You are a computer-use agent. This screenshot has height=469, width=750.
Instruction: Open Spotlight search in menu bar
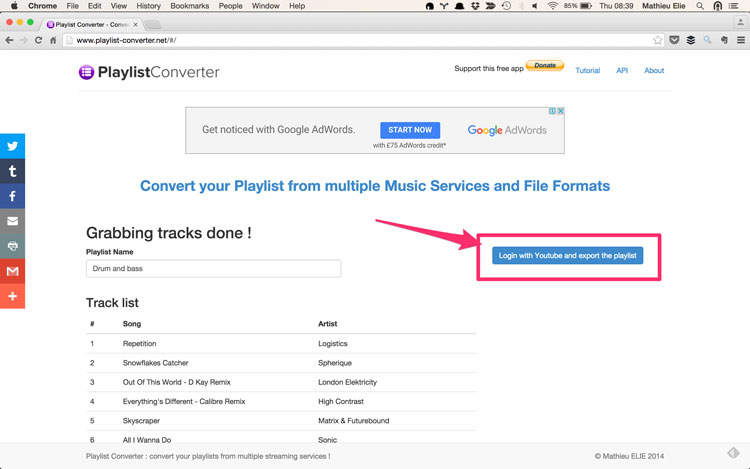pos(700,6)
